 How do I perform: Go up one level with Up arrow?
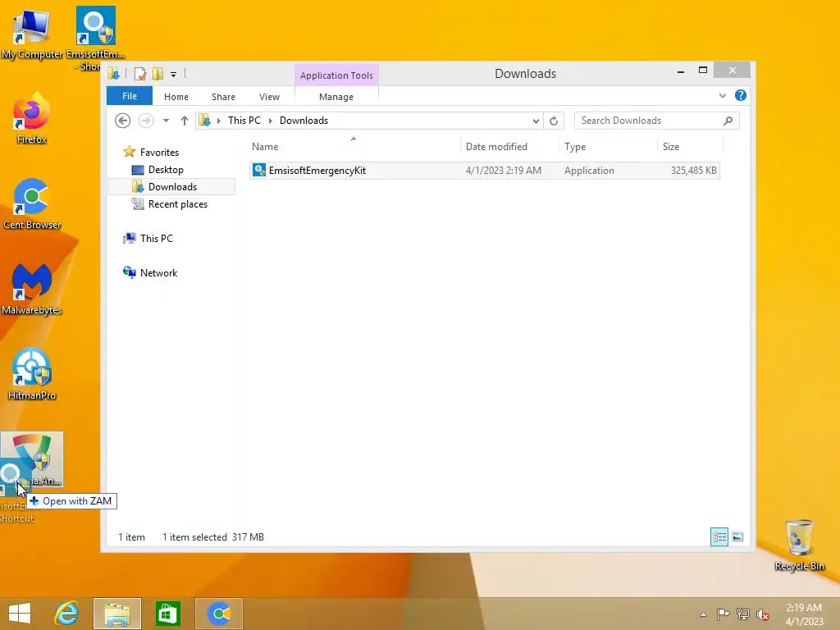(x=185, y=121)
